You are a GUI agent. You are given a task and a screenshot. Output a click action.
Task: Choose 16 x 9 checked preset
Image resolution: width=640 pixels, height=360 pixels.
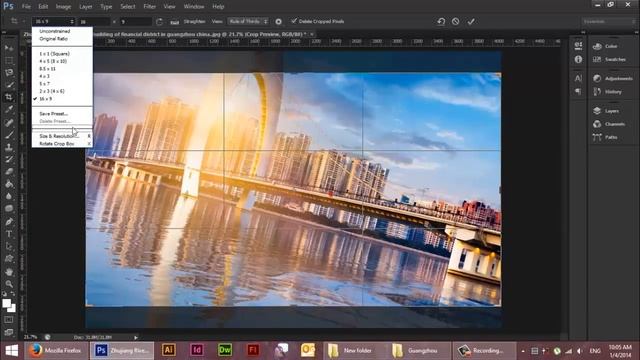[46, 99]
